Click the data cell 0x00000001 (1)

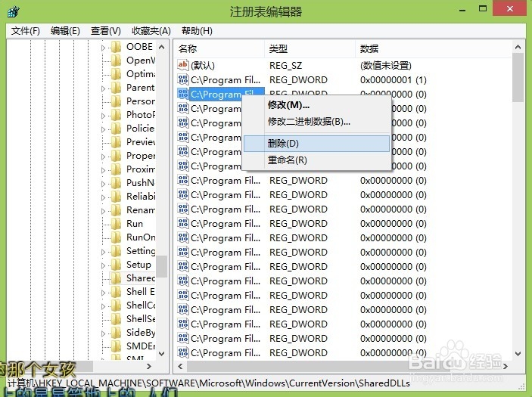(394, 79)
